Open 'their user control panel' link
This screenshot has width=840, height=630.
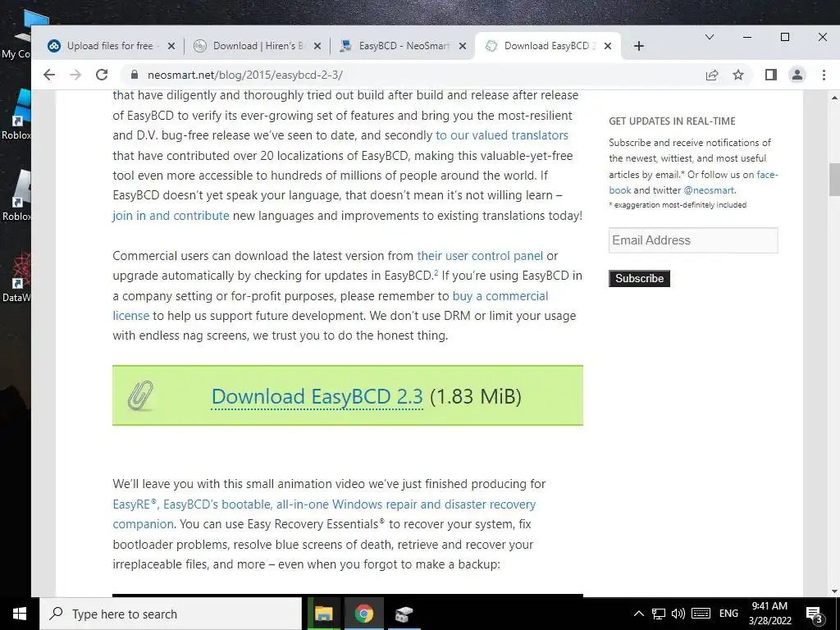click(480, 256)
